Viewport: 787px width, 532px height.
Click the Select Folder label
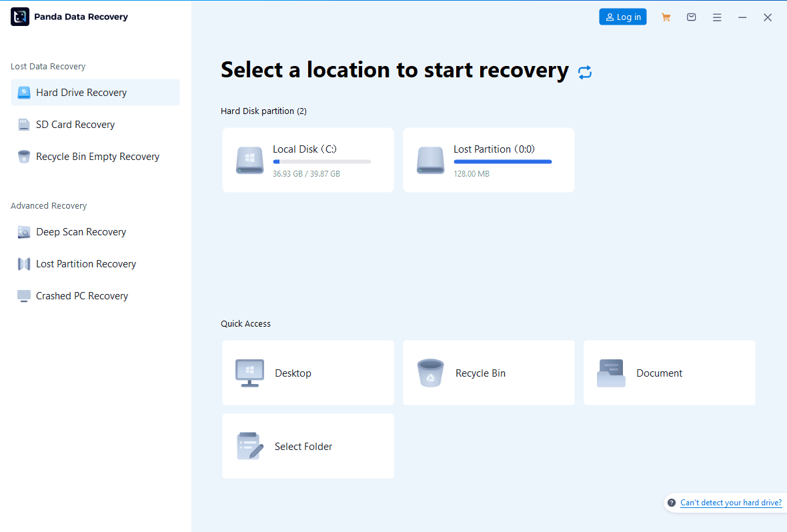(303, 447)
